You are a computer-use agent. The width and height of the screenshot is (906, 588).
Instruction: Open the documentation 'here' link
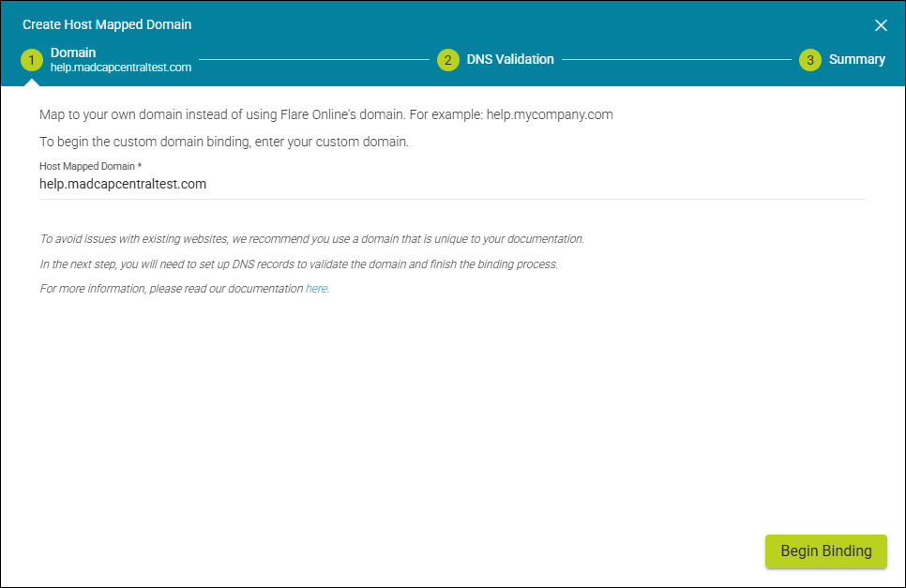click(316, 289)
